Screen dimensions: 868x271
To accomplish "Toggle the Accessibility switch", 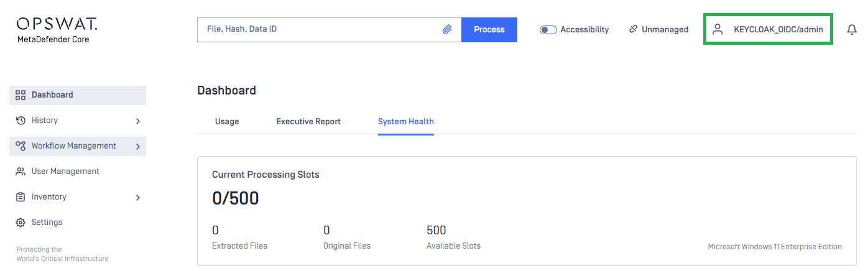I will (x=548, y=29).
